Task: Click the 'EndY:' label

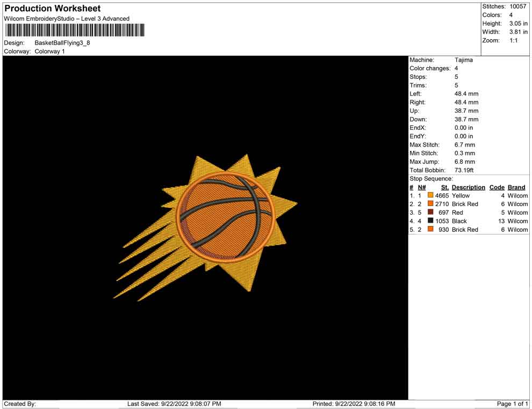Action: coord(418,136)
